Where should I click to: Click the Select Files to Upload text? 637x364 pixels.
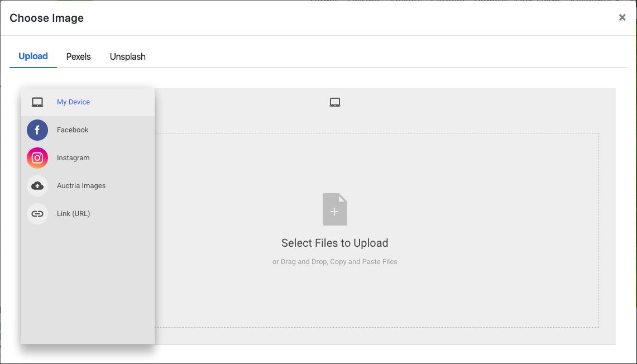(335, 243)
